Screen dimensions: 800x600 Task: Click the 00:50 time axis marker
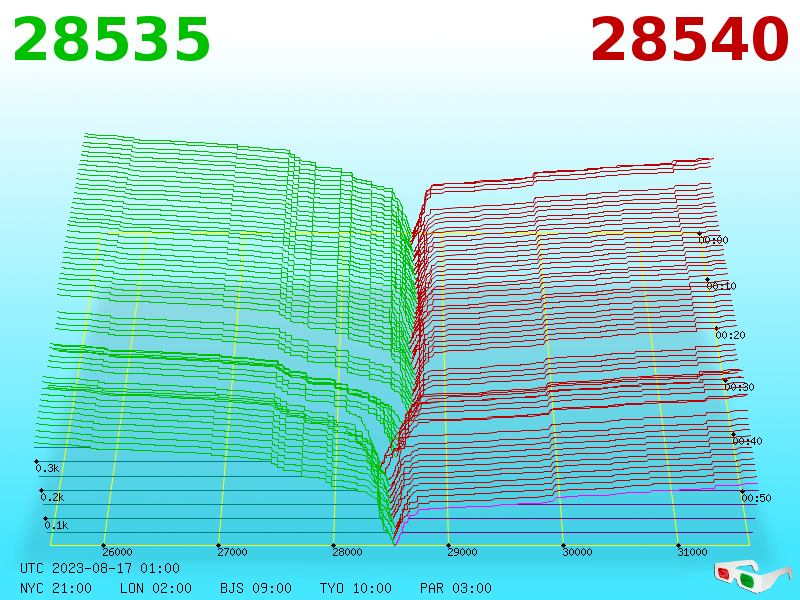click(x=756, y=498)
